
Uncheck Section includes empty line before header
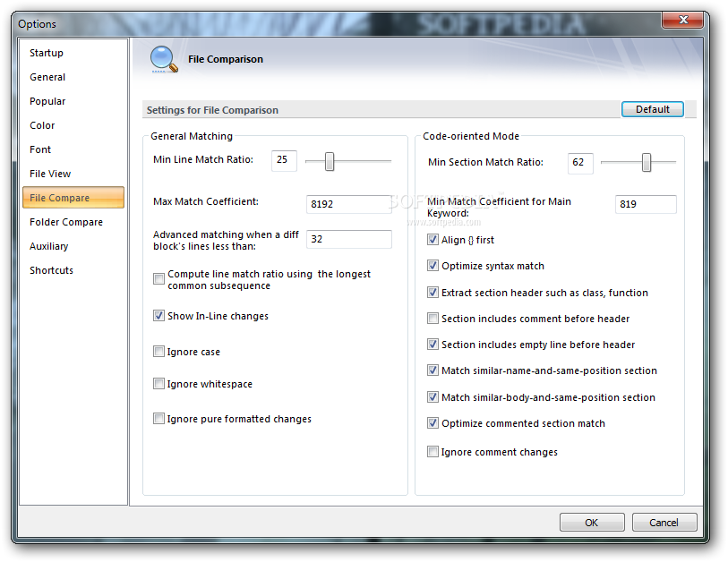(x=433, y=345)
